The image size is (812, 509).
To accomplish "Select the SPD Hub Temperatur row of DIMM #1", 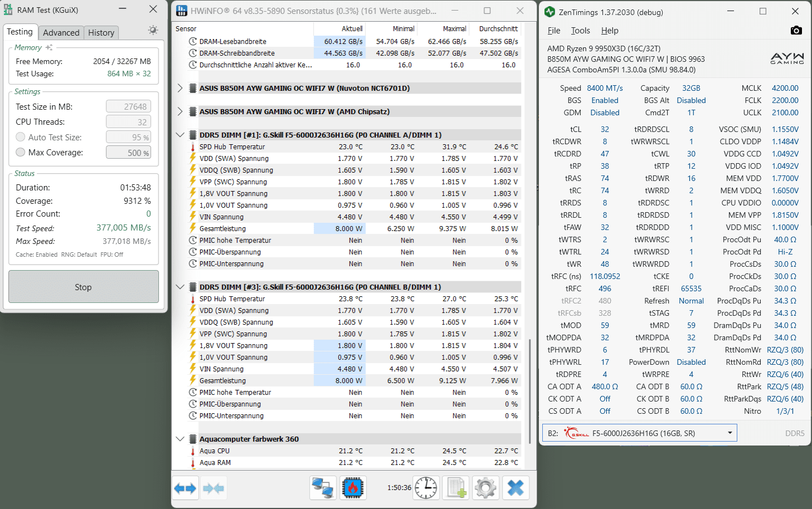I will (355, 146).
